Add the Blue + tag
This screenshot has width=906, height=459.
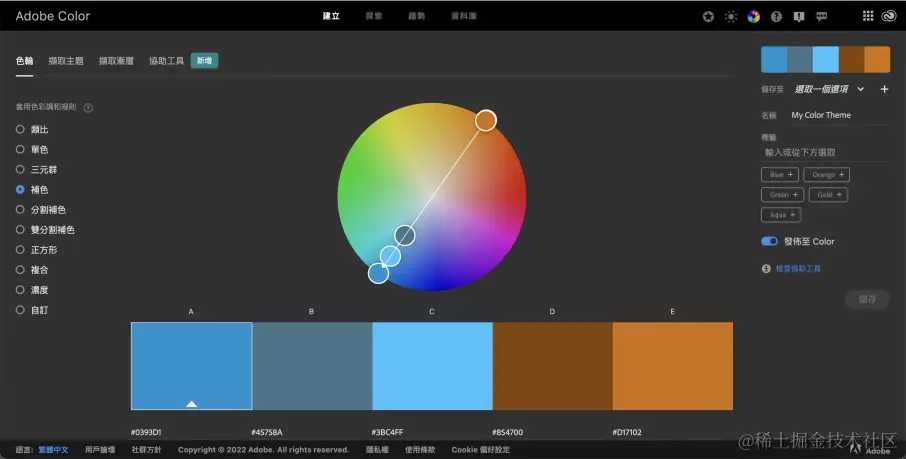click(780, 175)
